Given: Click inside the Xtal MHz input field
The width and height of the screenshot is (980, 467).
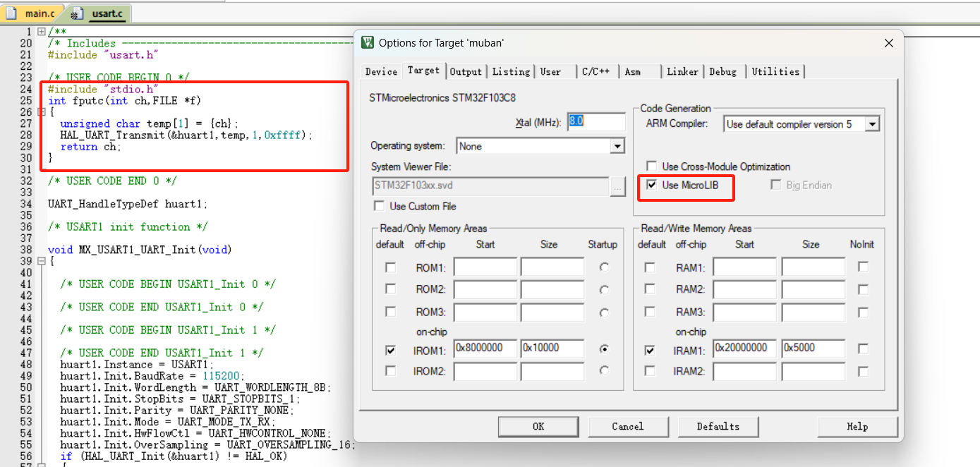Looking at the screenshot, I should tap(596, 122).
